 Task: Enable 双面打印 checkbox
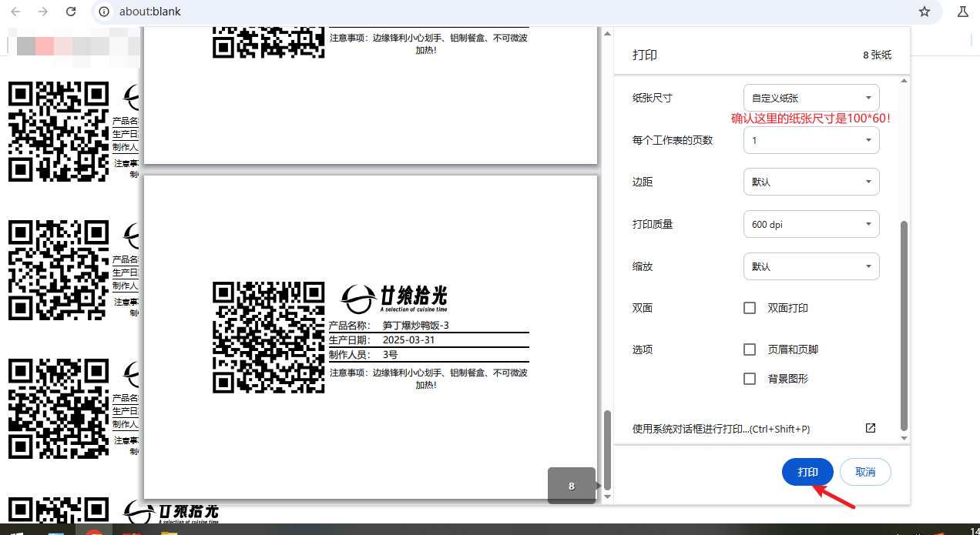point(750,308)
